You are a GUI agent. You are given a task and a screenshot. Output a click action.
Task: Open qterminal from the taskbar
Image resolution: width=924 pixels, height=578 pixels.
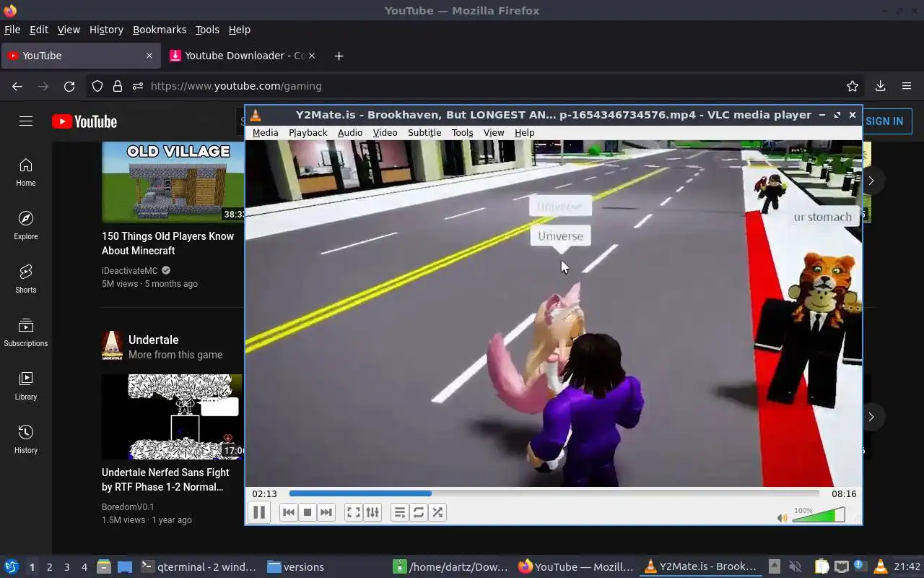pyautogui.click(x=199, y=567)
